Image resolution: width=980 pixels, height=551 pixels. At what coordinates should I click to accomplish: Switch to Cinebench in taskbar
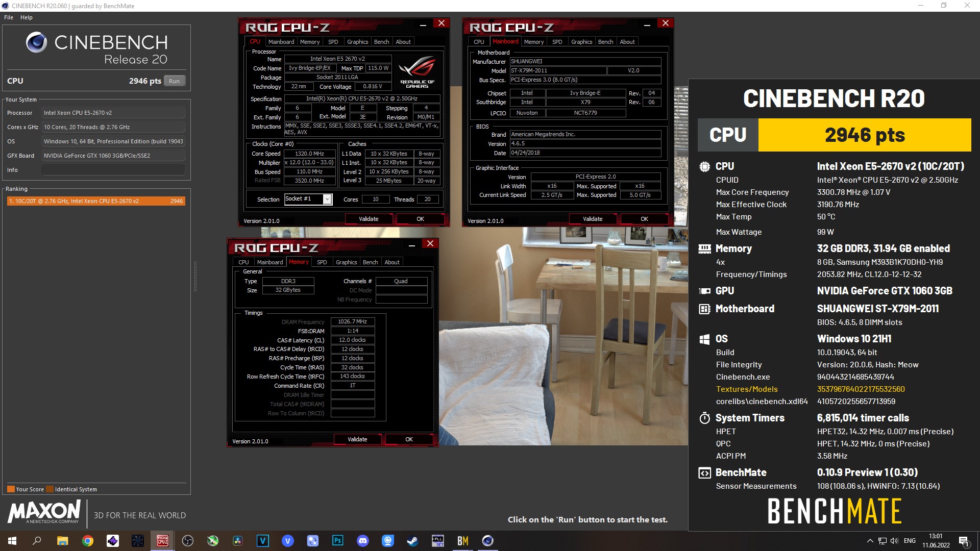(x=488, y=541)
